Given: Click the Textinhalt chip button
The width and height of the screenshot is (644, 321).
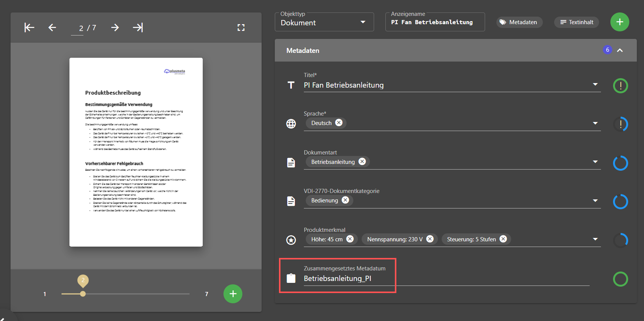Looking at the screenshot, I should tap(576, 22).
